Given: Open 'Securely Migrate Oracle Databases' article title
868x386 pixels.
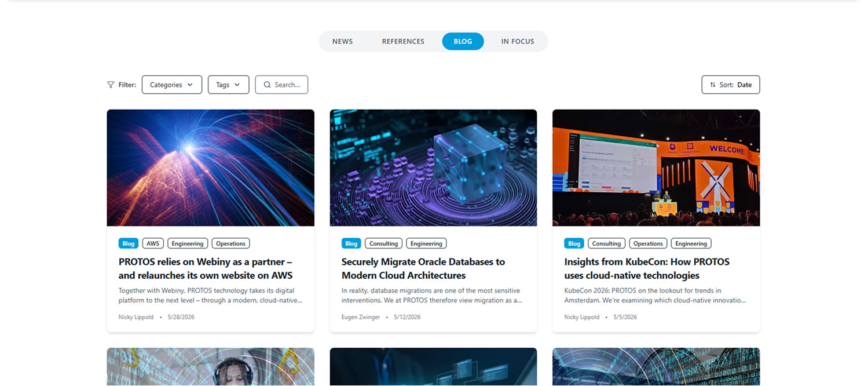Looking at the screenshot, I should 423,268.
